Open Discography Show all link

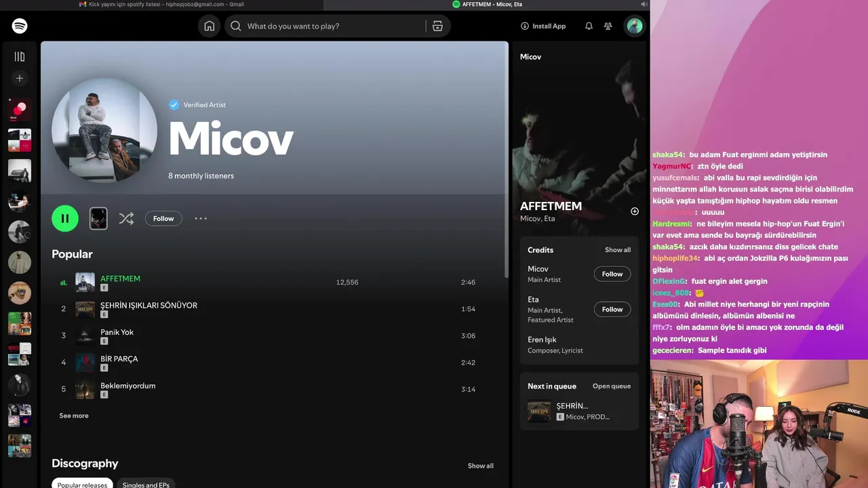click(480, 466)
